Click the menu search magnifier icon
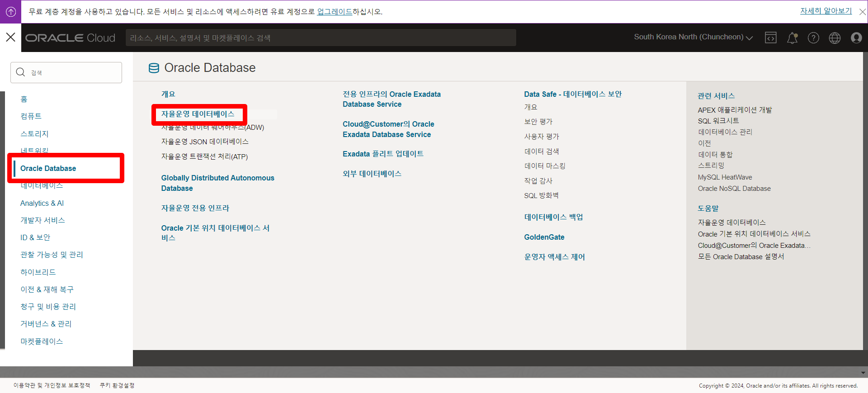The width and height of the screenshot is (868, 393). tap(20, 72)
